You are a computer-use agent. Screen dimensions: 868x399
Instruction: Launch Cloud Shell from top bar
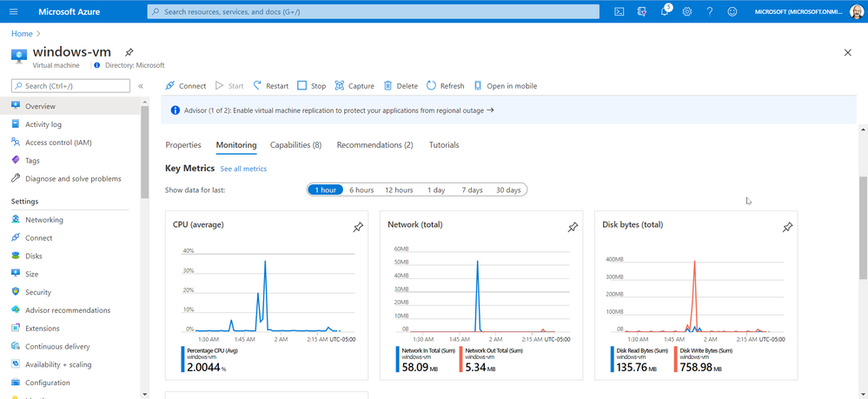620,11
